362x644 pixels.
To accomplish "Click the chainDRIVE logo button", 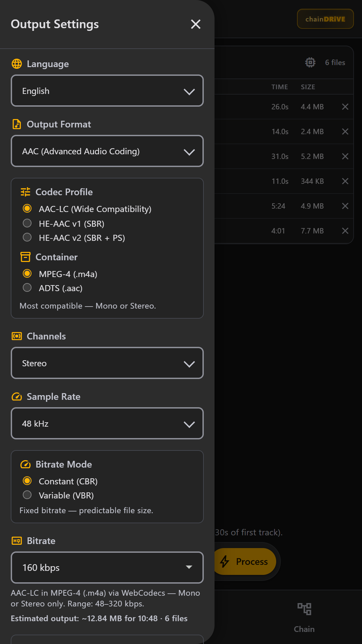I will coord(325,19).
